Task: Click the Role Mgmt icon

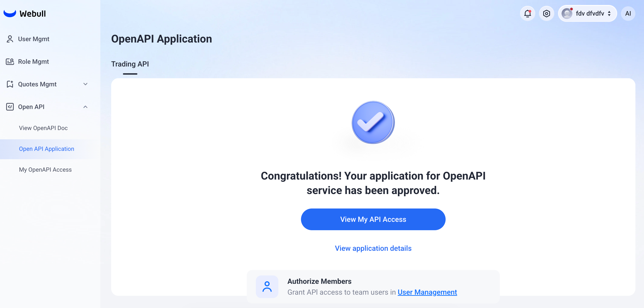Action: coord(10,62)
